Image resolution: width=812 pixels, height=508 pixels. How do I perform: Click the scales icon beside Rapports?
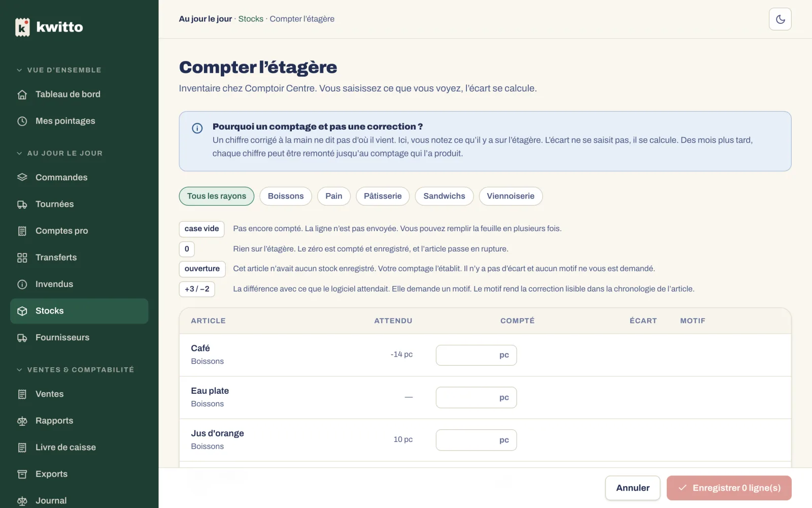(x=22, y=421)
